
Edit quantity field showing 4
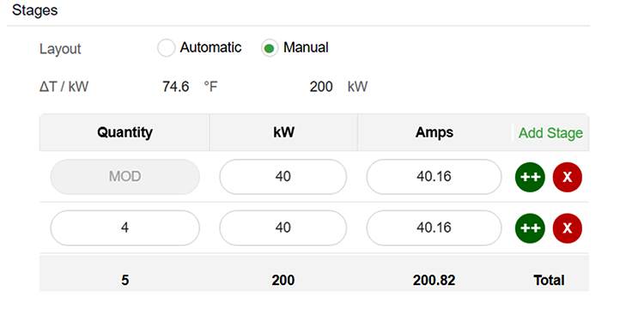[125, 228]
